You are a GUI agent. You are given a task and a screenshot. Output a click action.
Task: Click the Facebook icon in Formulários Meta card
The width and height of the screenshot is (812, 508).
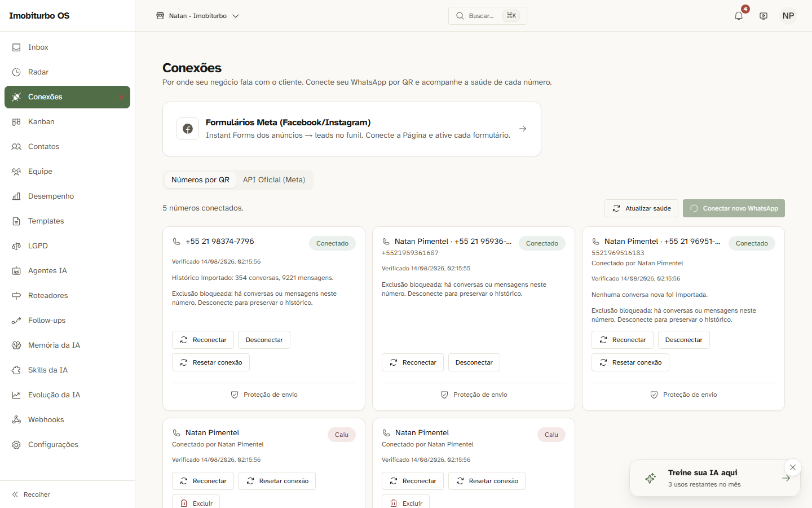click(188, 129)
